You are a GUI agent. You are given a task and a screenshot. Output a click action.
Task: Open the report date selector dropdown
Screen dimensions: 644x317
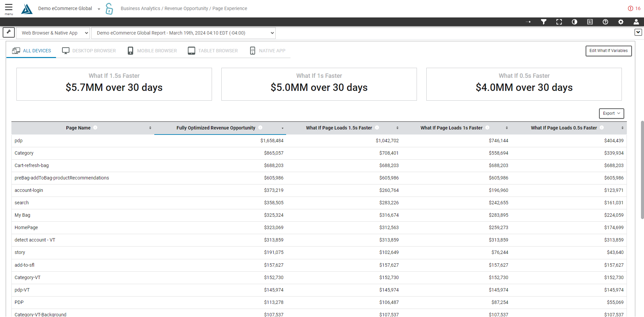click(x=183, y=33)
